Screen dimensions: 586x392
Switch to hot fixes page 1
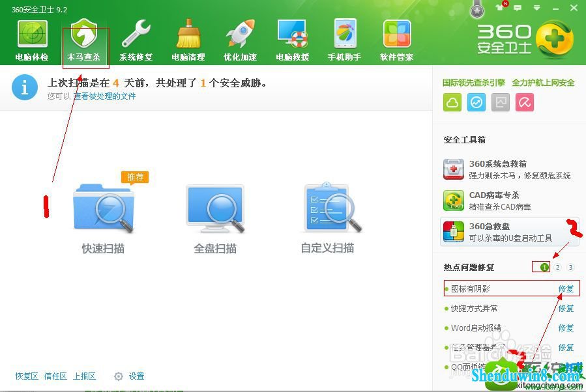click(x=544, y=267)
